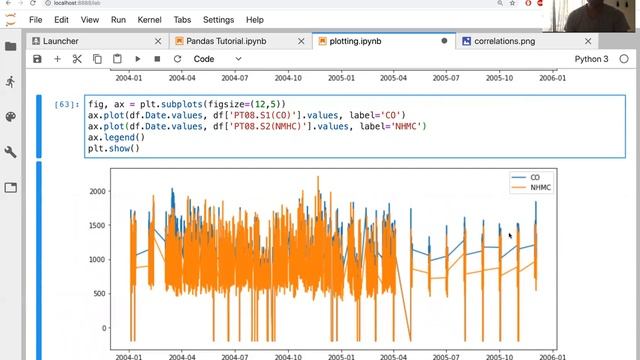Screen dimensions: 640x360
Task: Click the CO entry in the plot legend
Action: (x=531, y=177)
